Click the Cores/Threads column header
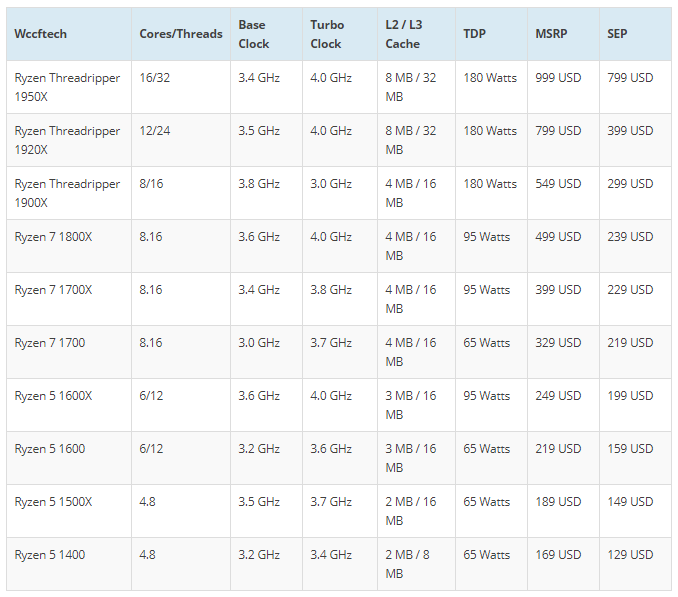This screenshot has width=678, height=597. (180, 34)
